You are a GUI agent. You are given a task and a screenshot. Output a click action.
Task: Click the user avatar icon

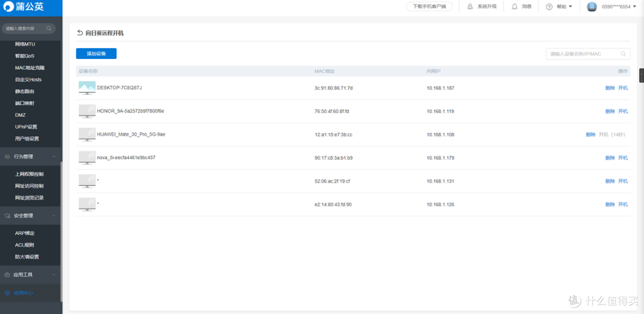(x=592, y=7)
